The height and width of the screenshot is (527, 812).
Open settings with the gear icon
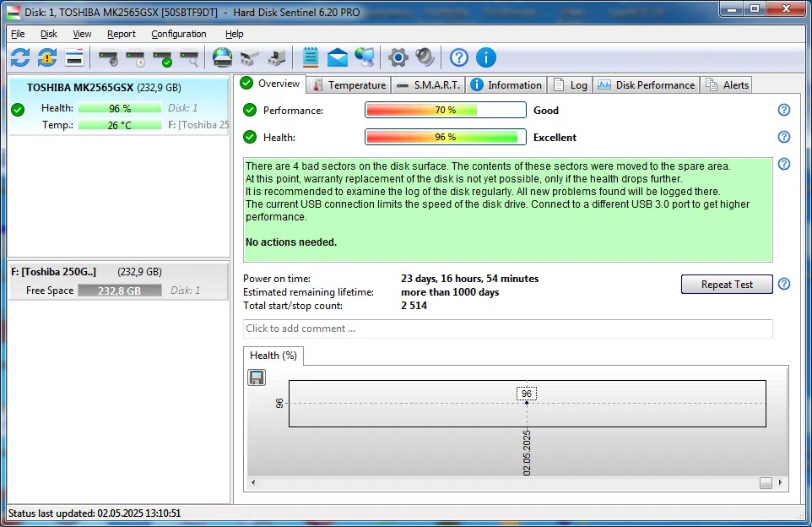[398, 57]
